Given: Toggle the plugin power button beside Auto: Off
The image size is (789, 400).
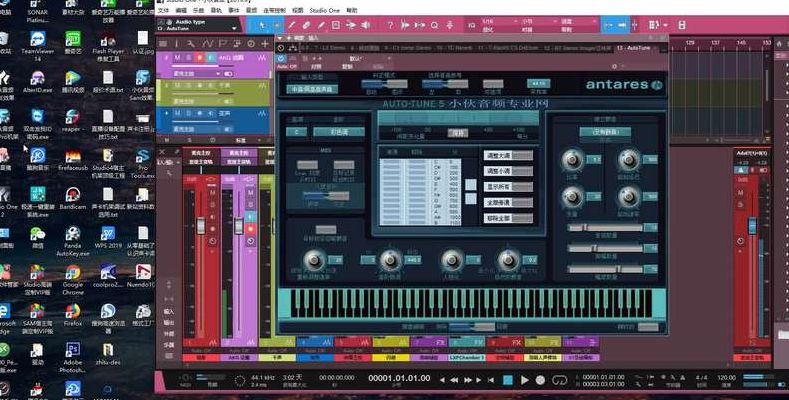Looking at the screenshot, I should pyautogui.click(x=281, y=58).
